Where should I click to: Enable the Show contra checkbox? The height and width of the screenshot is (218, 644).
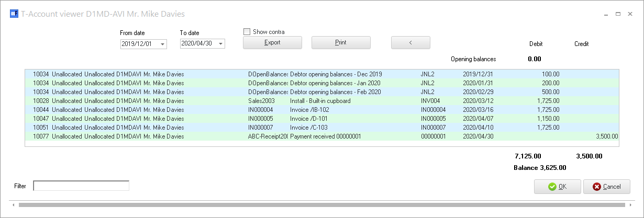247,32
